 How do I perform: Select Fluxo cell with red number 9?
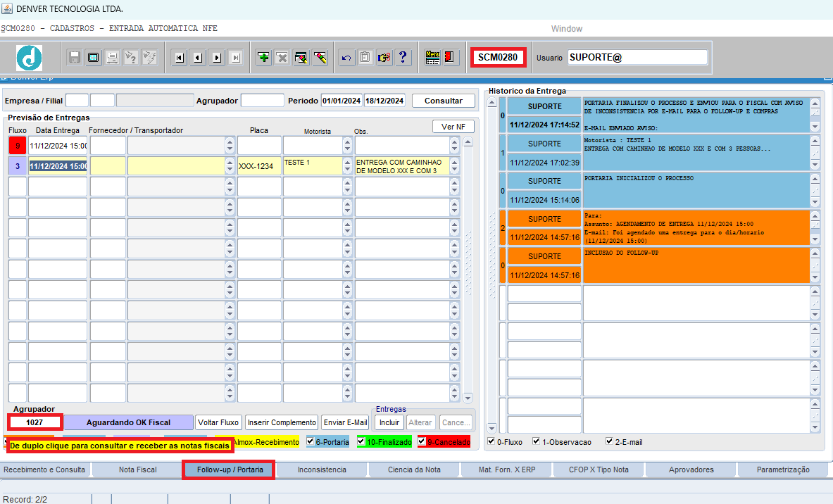[18, 146]
